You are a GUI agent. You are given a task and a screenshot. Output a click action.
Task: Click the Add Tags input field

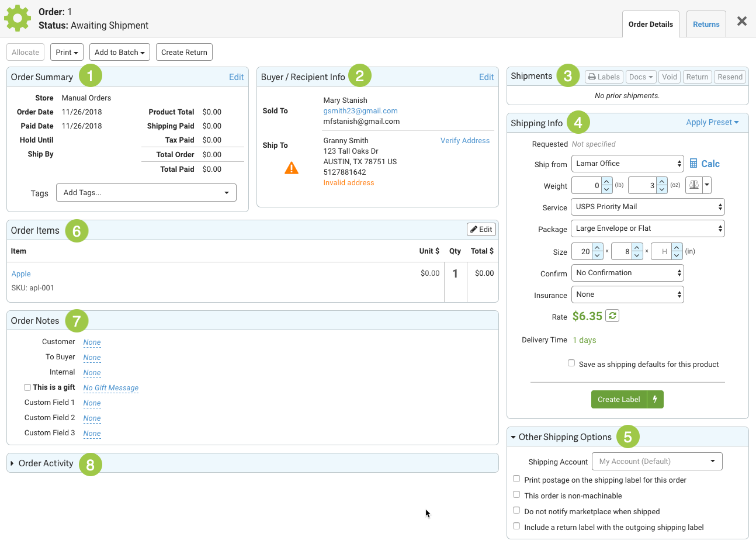click(146, 193)
